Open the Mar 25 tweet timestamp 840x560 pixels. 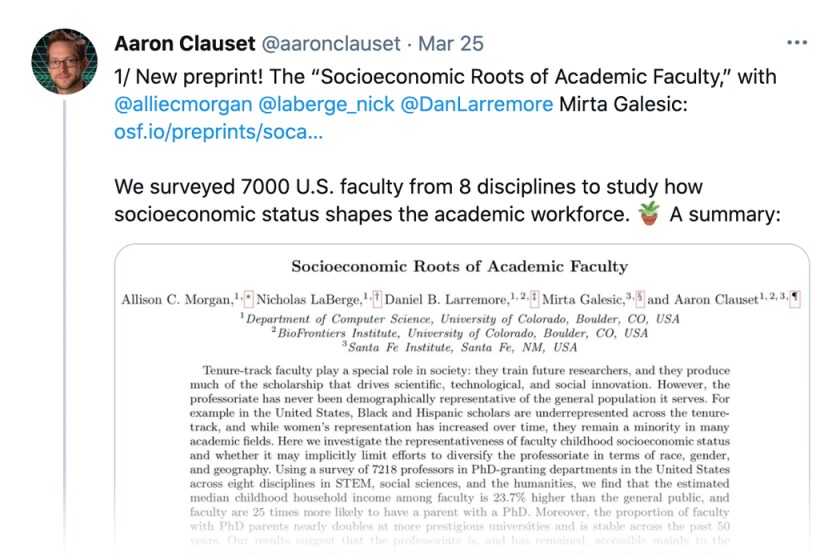451,43
